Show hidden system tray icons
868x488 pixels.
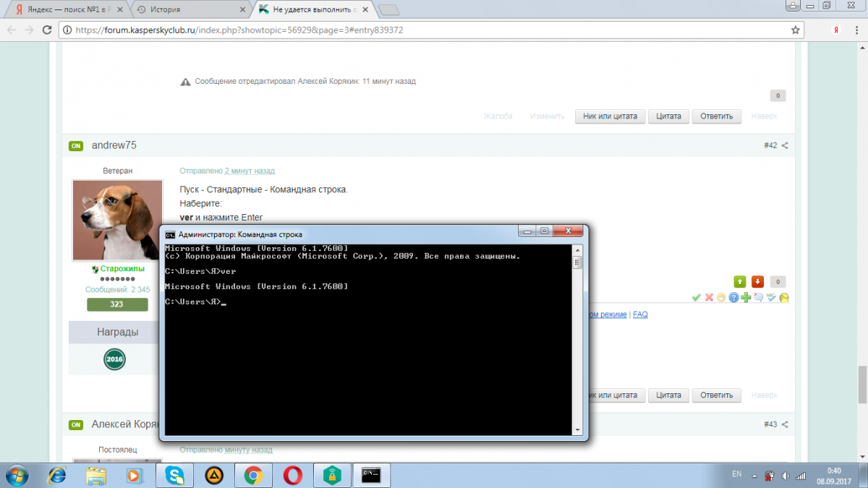(754, 475)
